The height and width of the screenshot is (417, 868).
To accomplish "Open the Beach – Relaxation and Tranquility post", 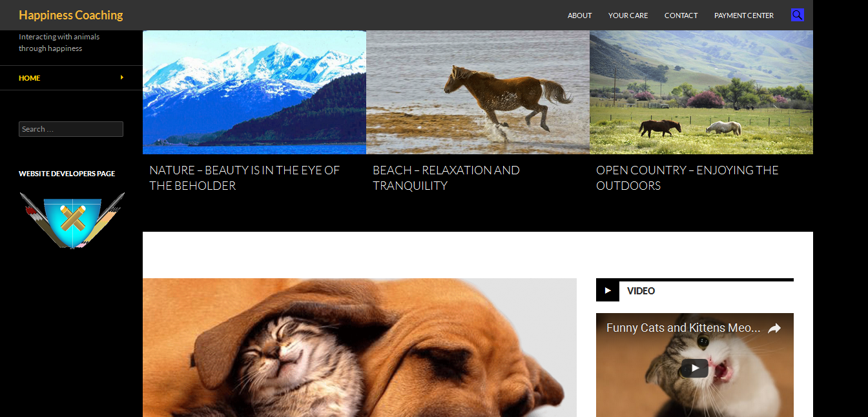I will point(446,178).
